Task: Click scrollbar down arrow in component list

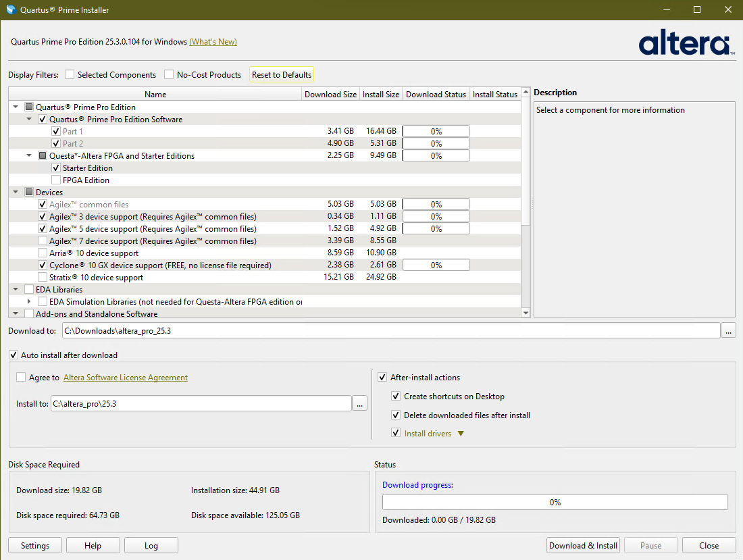Action: [x=526, y=313]
